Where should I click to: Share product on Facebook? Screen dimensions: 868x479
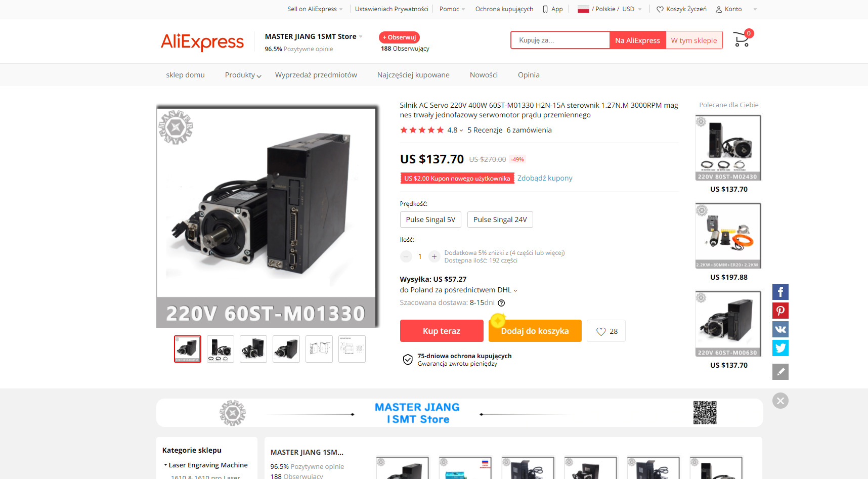coord(780,292)
